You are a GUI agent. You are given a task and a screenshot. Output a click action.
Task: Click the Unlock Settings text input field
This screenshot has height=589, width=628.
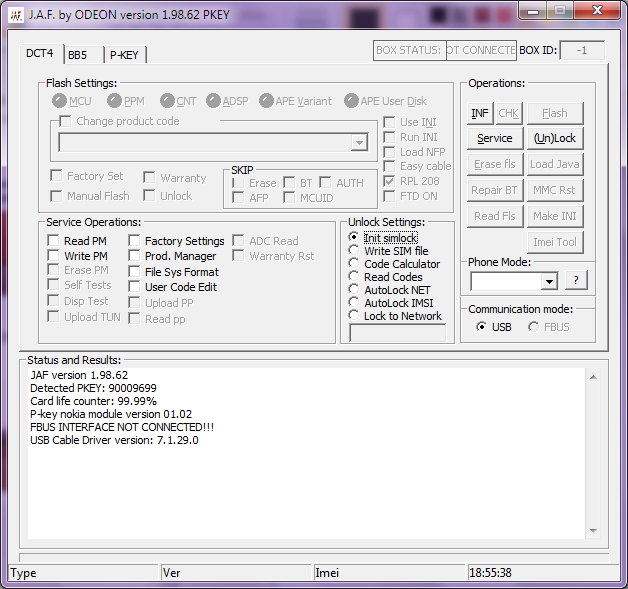(x=398, y=333)
